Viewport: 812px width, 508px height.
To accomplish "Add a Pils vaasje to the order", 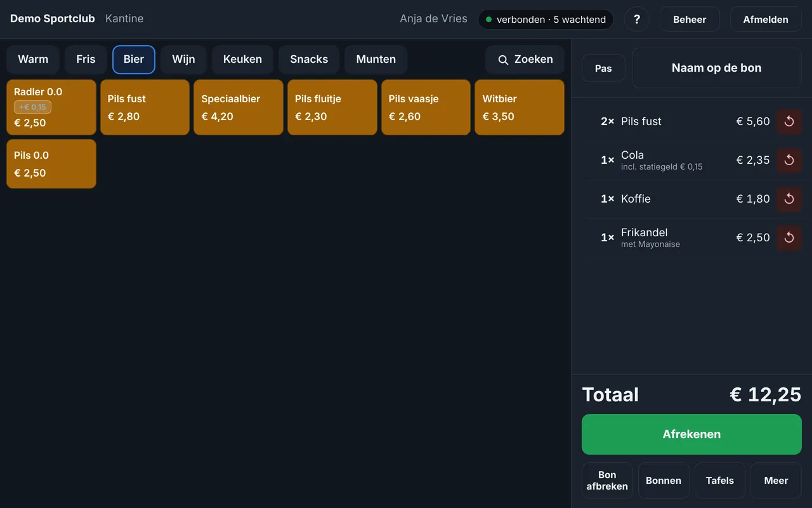I will point(426,107).
